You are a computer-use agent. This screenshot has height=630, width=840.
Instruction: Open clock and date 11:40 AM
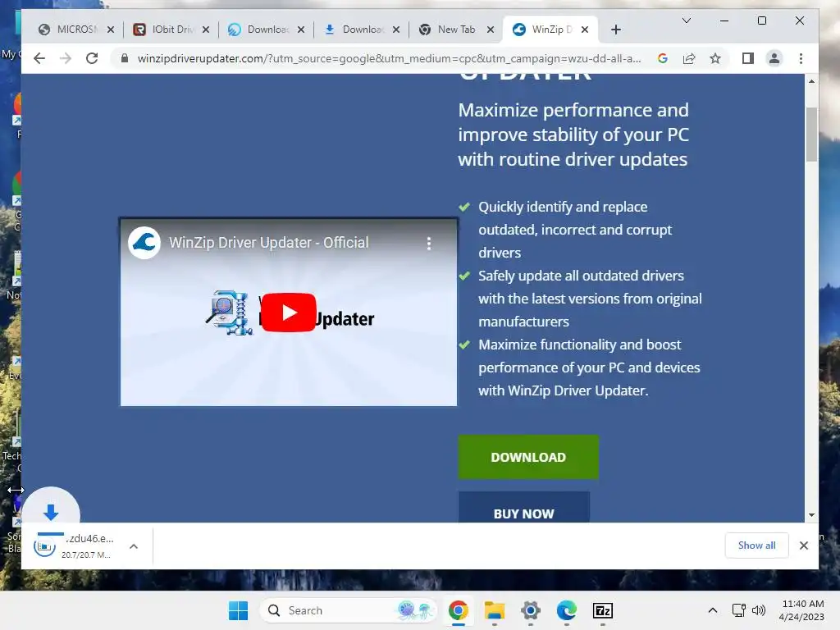(802, 610)
